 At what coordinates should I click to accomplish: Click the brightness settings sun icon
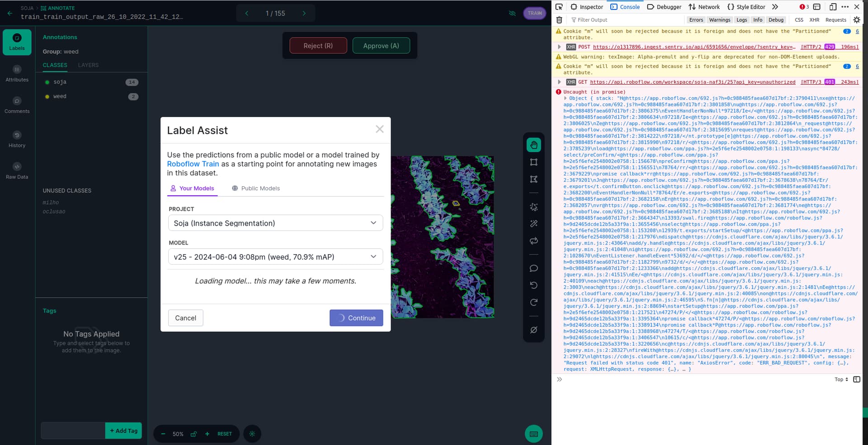click(x=252, y=434)
